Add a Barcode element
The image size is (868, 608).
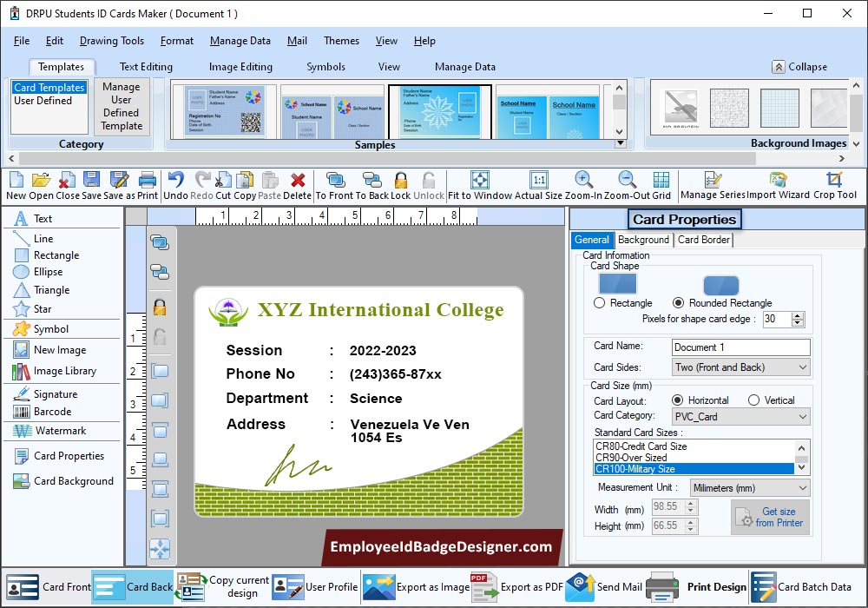[43, 412]
